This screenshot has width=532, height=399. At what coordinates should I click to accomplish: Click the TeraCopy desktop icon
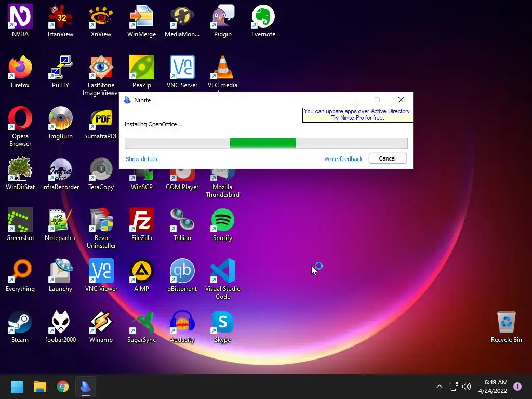click(x=101, y=169)
